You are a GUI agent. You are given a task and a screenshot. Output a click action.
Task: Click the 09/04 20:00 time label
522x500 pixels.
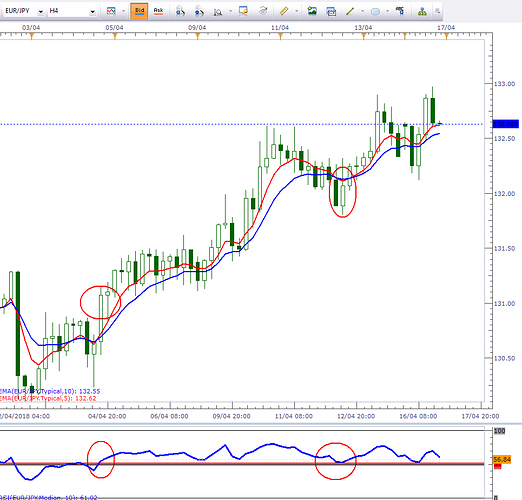pos(232,416)
